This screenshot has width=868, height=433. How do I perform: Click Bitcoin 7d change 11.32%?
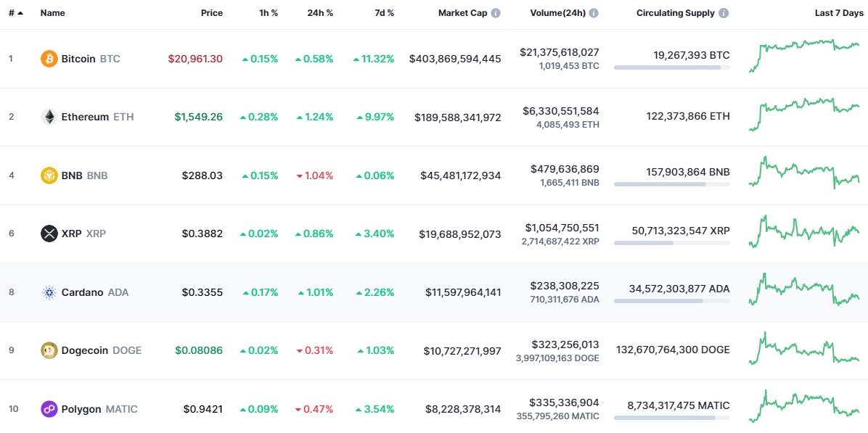(374, 59)
